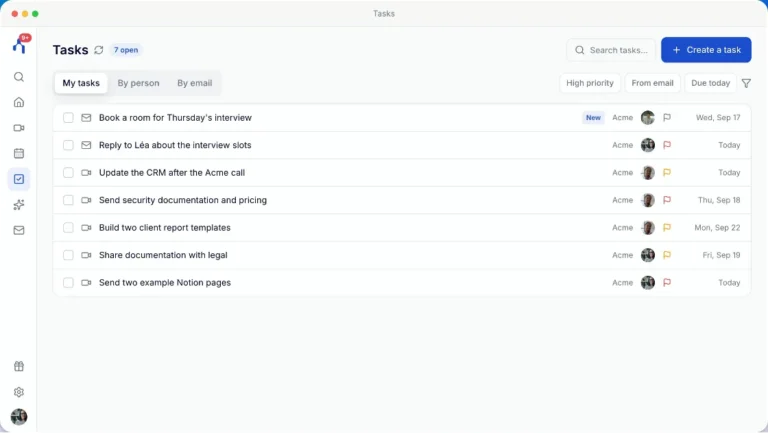Apply the From email filter
Viewport: 768px width, 433px height.
tap(652, 83)
